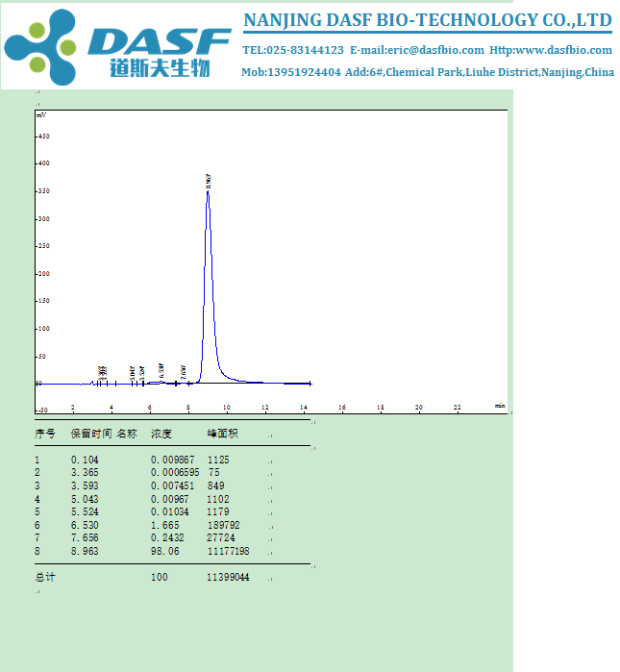Image resolution: width=620 pixels, height=672 pixels.
Task: Click the DASF company logo
Action: click(x=117, y=45)
